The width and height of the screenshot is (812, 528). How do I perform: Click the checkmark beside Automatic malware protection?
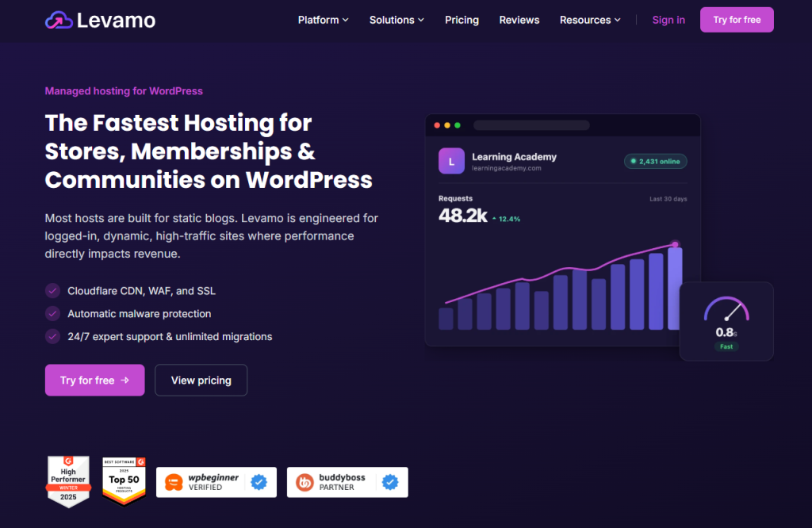(x=52, y=314)
